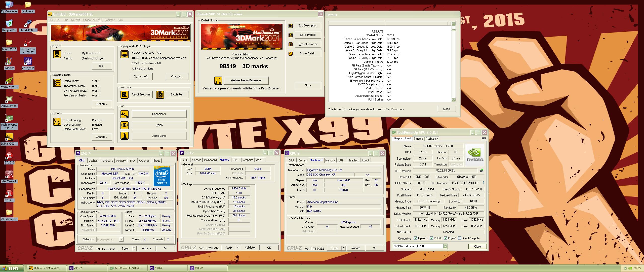Click scroll-down arrow in Details results list
This screenshot has height=272, width=644.
click(453, 99)
